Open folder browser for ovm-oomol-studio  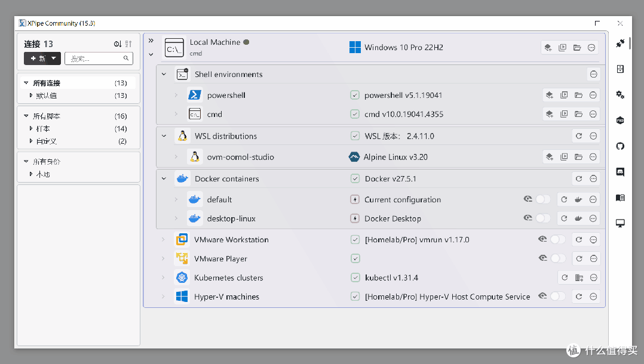point(579,157)
